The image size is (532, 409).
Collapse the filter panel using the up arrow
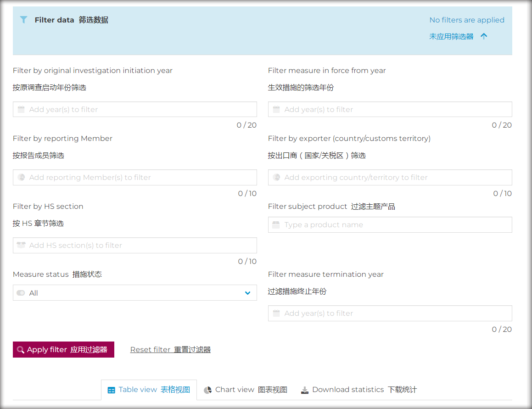click(484, 36)
